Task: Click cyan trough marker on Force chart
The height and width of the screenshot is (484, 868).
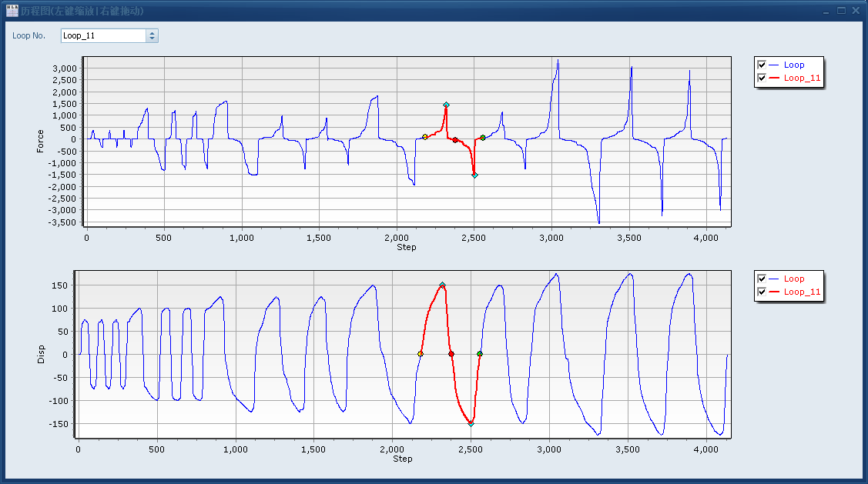Action: pos(474,175)
